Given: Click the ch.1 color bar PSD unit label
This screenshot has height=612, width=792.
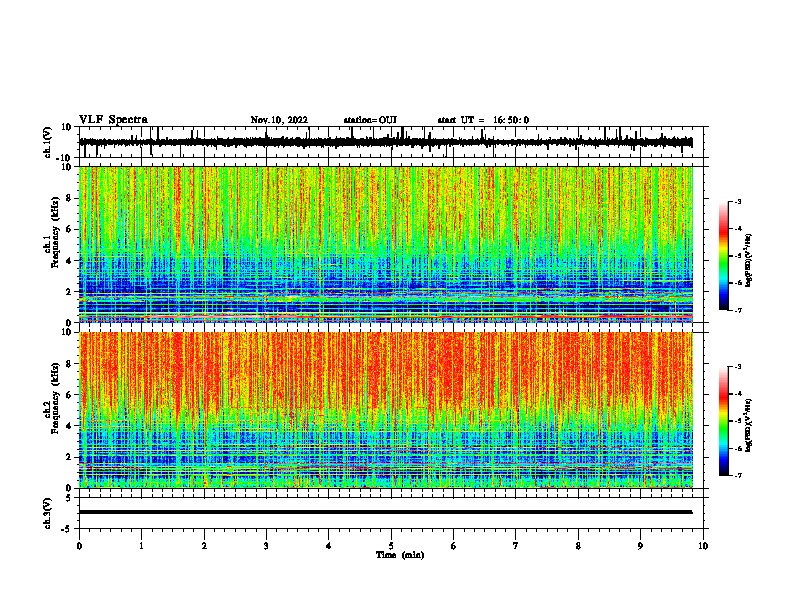Looking at the screenshot, I should click(x=748, y=261).
